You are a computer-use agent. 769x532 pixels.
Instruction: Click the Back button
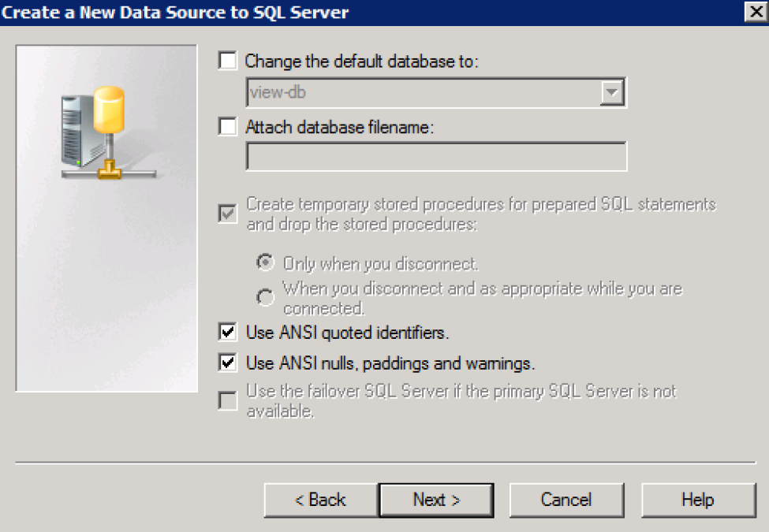[x=321, y=500]
